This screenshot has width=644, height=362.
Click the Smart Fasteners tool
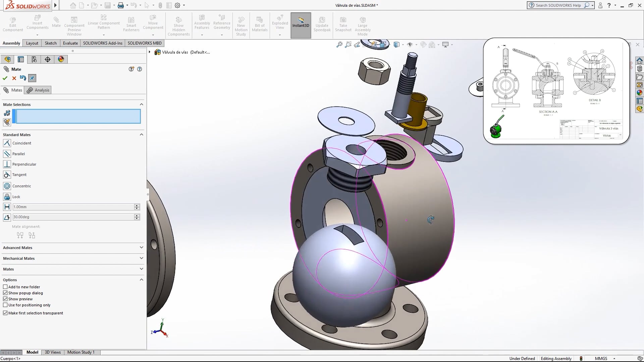tap(131, 23)
